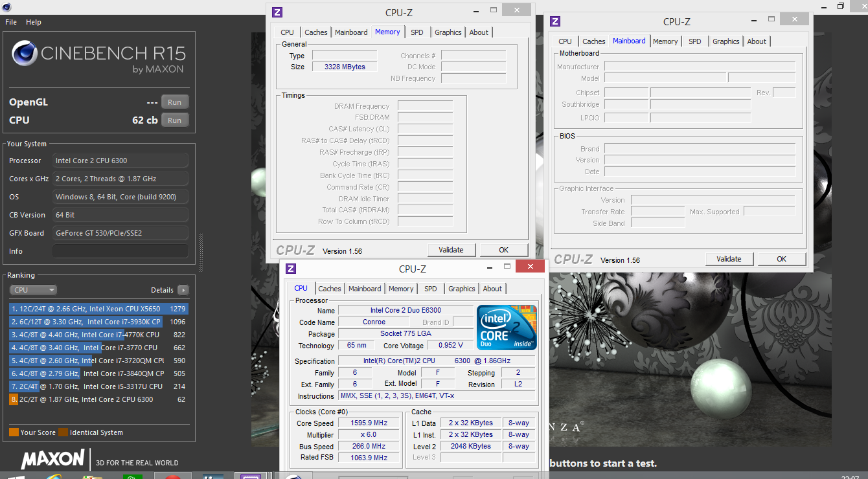
Task: Expand ranking Details arrow button
Action: [x=183, y=290]
